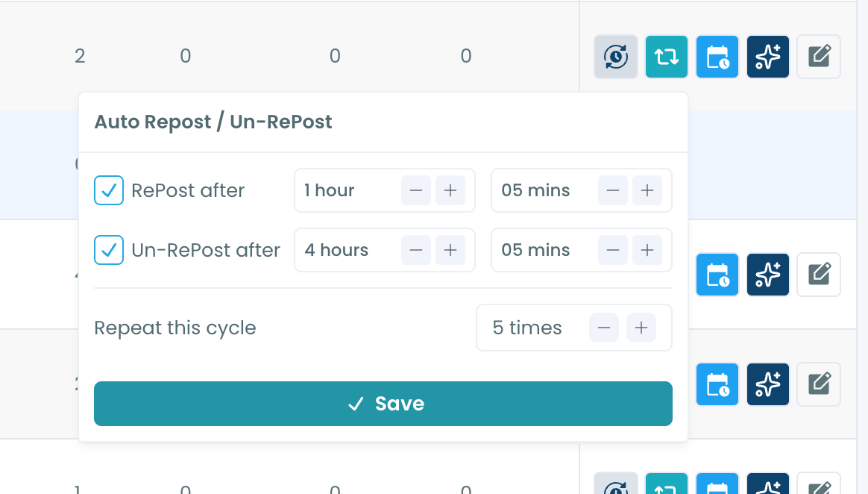Click edit pencil icon beside Repeat cycle row
The height and width of the screenshot is (494, 868).
point(819,384)
